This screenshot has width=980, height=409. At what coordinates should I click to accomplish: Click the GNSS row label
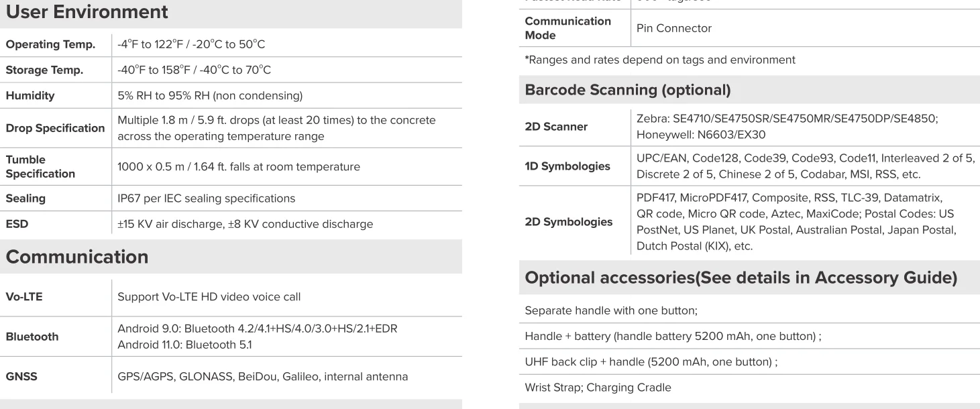[22, 377]
